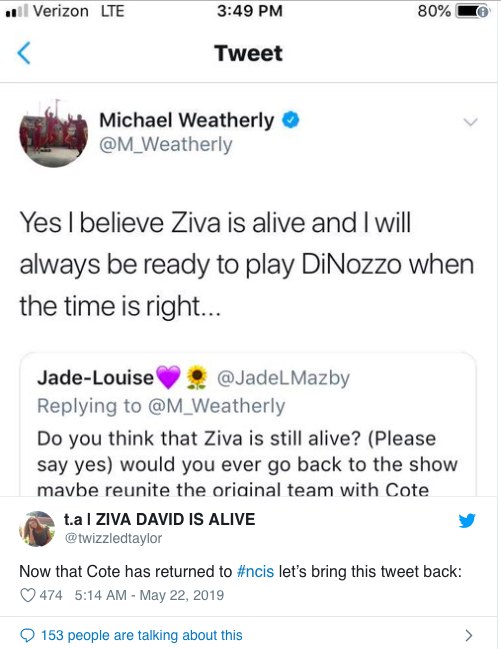The width and height of the screenshot is (501, 649).
Task: Click the sunflower emoji
Action: click(197, 377)
